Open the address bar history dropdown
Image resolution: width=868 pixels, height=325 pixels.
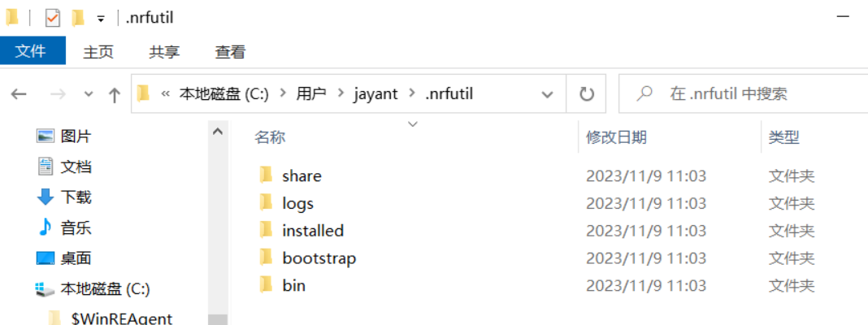548,94
